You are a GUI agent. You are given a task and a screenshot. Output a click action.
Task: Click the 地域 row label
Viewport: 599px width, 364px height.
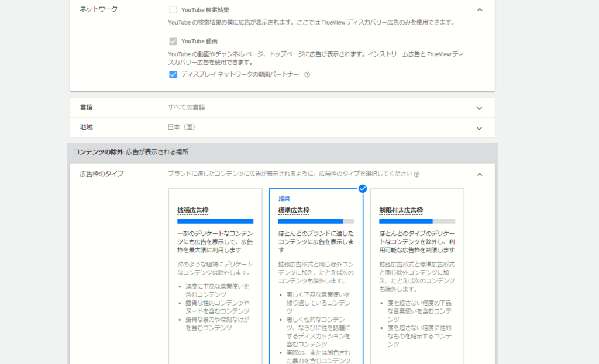click(x=86, y=127)
